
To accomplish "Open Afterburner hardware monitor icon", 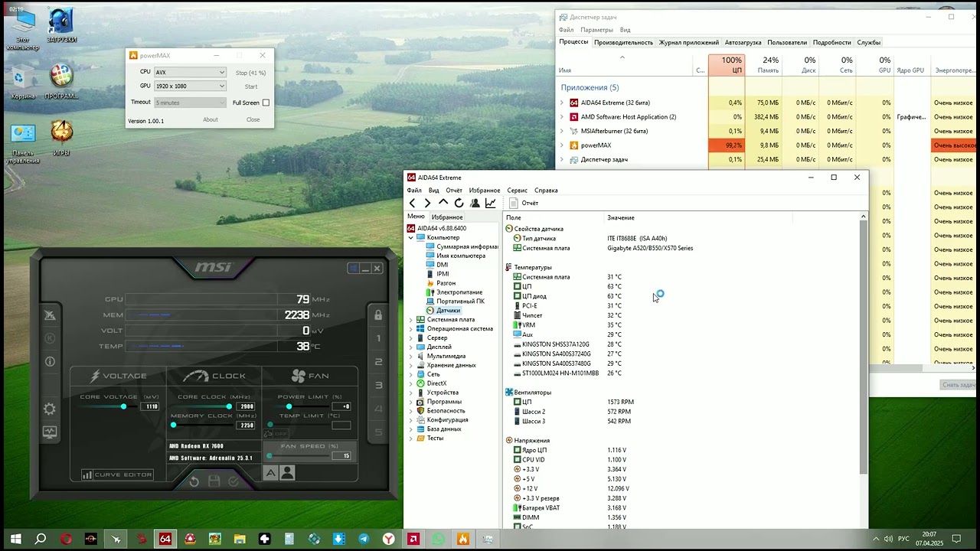I will 50,432.
